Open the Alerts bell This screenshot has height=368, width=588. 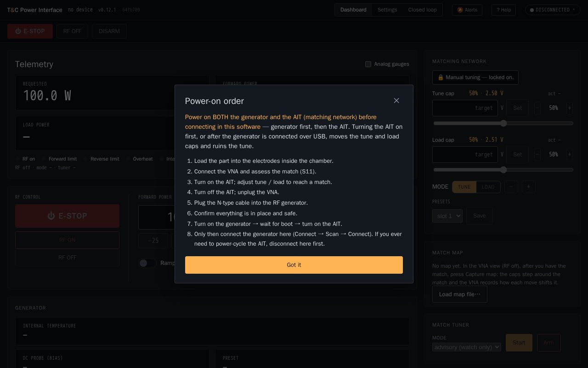[x=467, y=10]
